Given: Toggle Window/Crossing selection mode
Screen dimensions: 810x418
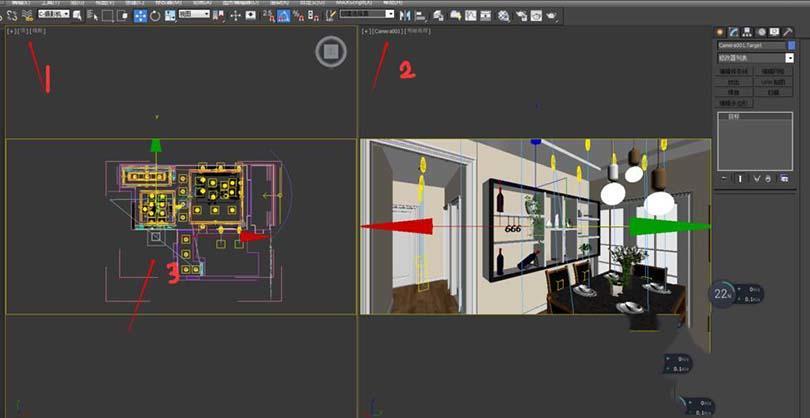Looking at the screenshot, I should [x=122, y=16].
